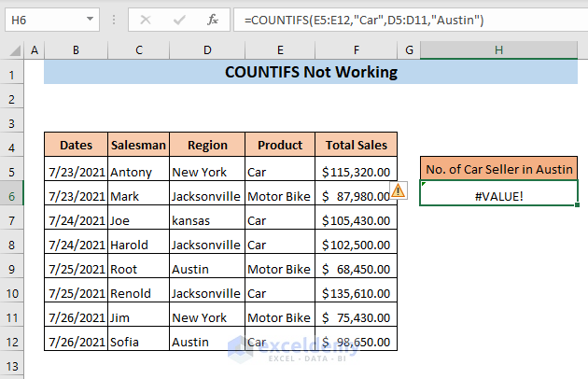Select the #VALUE! error cell

[498, 195]
